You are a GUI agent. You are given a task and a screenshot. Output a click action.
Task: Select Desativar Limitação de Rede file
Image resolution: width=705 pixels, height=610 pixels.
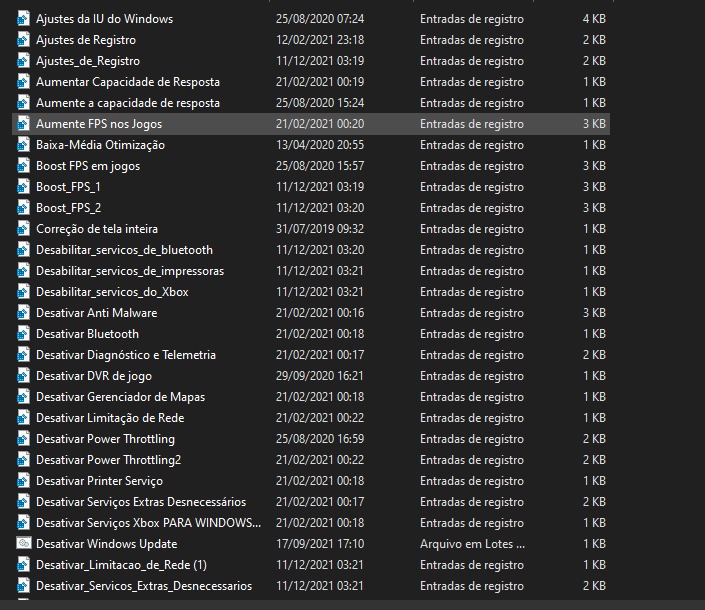pos(110,418)
